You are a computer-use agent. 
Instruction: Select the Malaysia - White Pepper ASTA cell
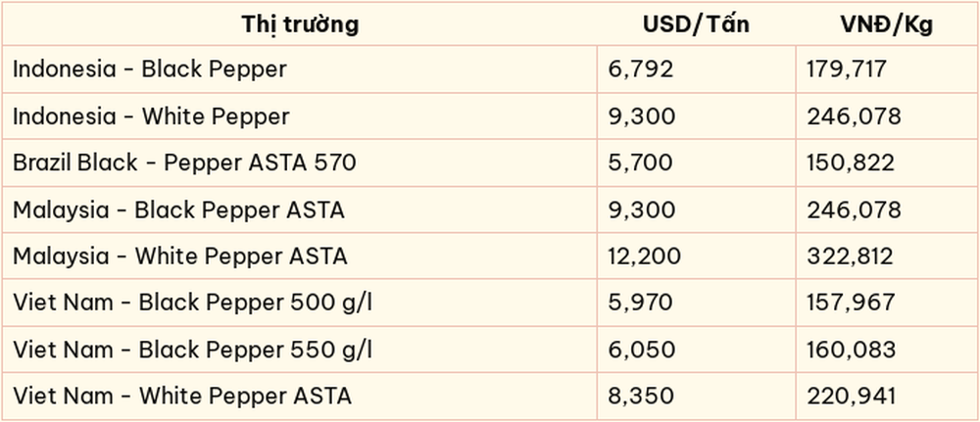click(300, 256)
